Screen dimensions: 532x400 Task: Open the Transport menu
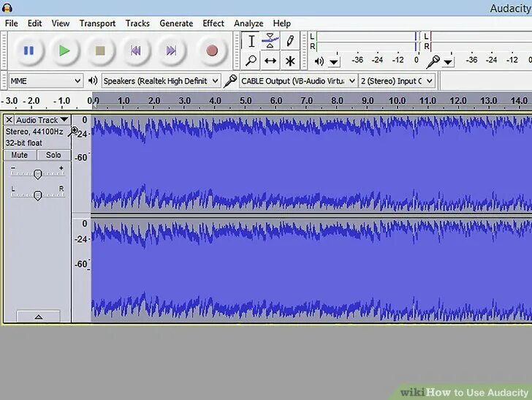[x=97, y=23]
